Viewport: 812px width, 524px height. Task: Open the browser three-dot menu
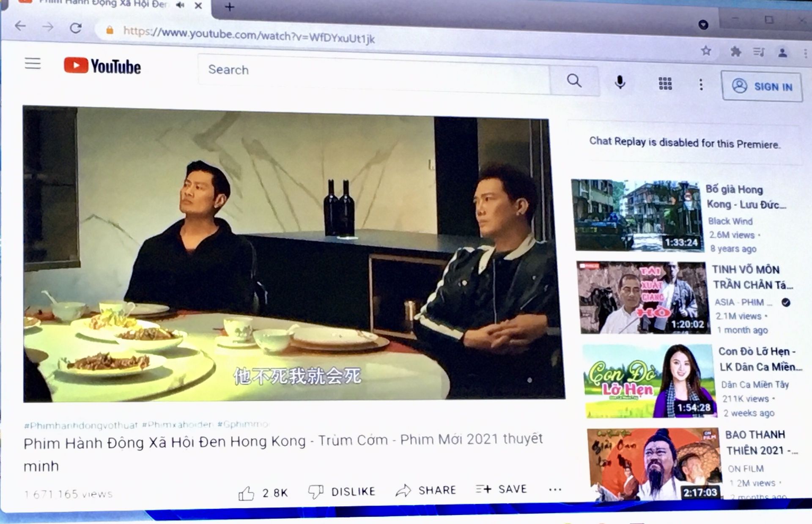(805, 53)
